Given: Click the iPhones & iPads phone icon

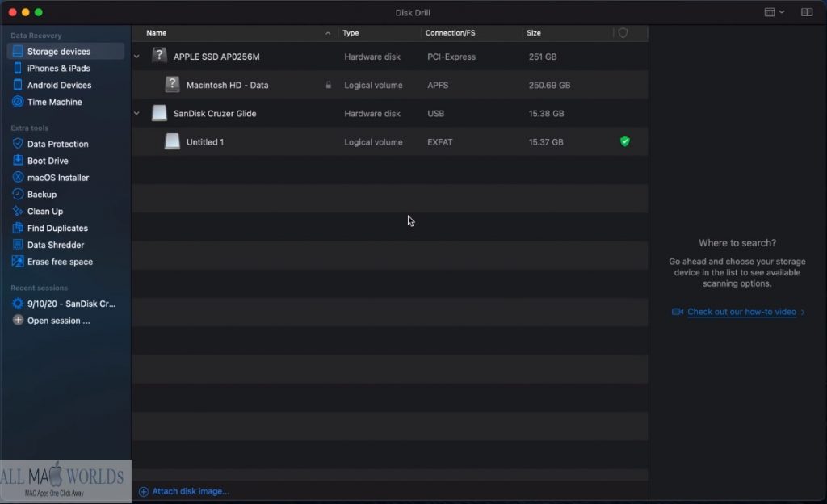Looking at the screenshot, I should pos(18,68).
